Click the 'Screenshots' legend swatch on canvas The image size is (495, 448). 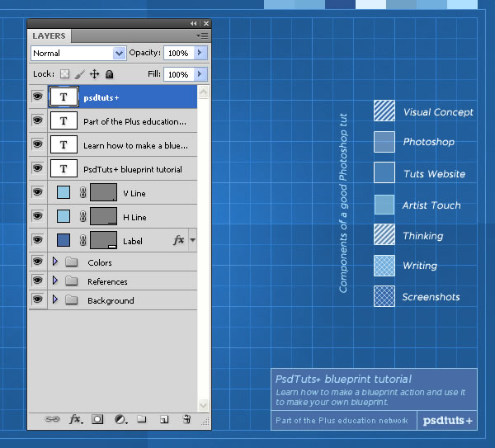click(384, 296)
